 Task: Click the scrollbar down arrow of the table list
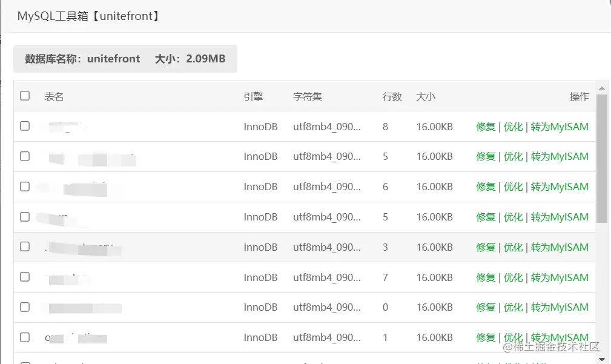click(x=602, y=359)
